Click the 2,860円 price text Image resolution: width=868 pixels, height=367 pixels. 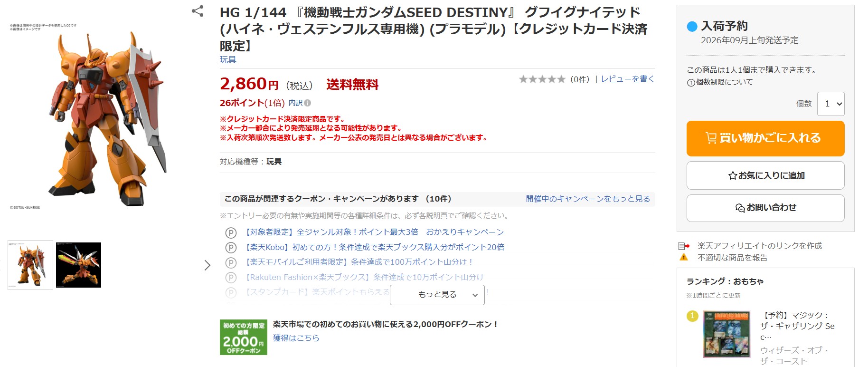click(x=249, y=84)
